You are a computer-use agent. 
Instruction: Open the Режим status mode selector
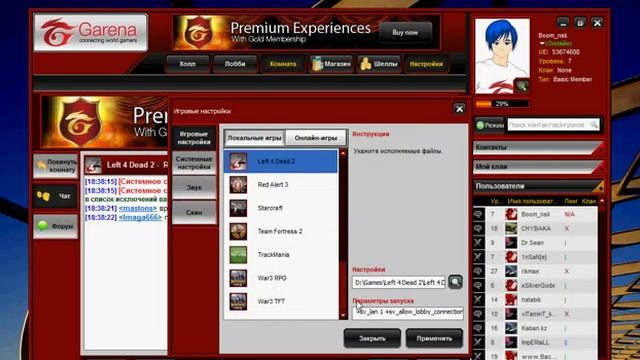pos(489,125)
